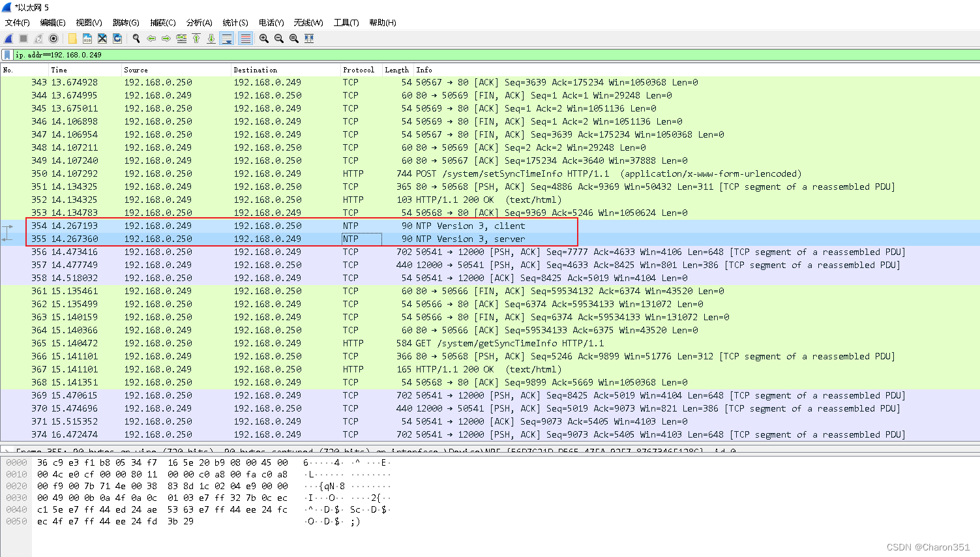Open the capture options gear icon
Screen dimensions: 980x557
coord(53,38)
